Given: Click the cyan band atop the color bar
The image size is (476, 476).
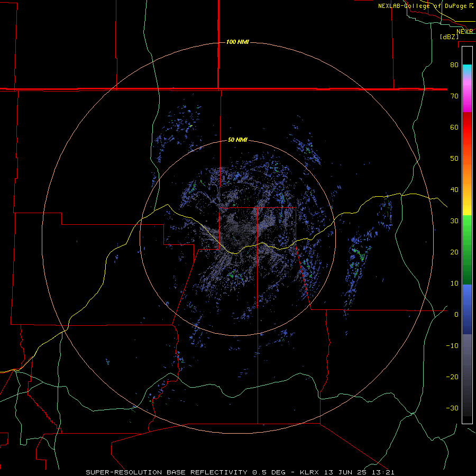Looking at the screenshot, I should point(467,70).
